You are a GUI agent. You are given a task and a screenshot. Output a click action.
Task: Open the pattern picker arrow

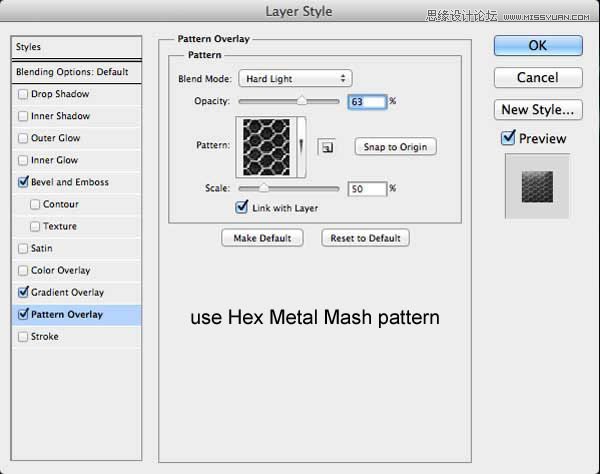pyautogui.click(x=301, y=147)
